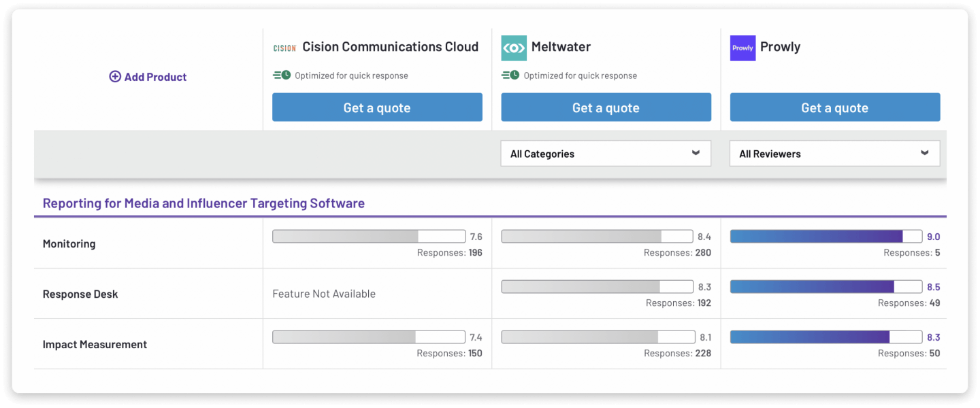The width and height of the screenshot is (980, 408).
Task: Click the plus icon beside Add Product
Action: tap(115, 77)
